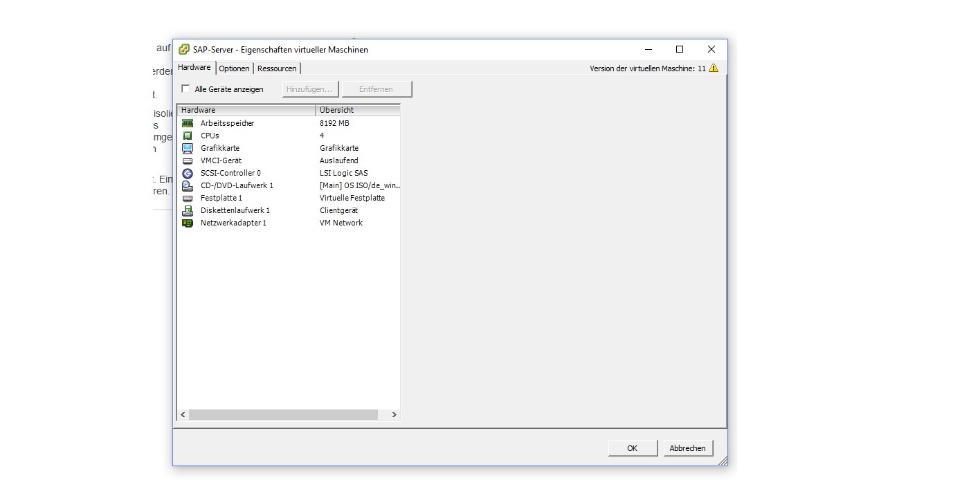Screen dimensions: 980x498
Task: Click the Abbrechen button
Action: click(x=687, y=448)
